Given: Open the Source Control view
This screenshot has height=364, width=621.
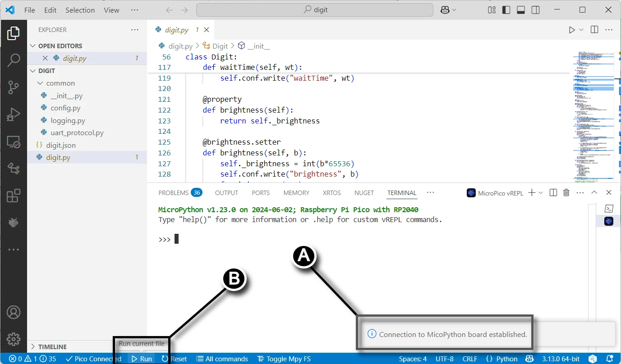Looking at the screenshot, I should click(x=14, y=87).
